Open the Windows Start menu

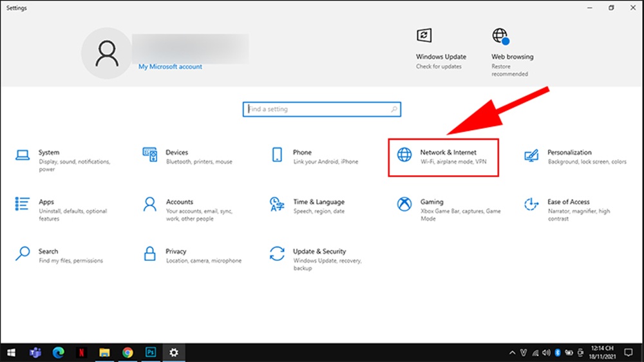(11, 353)
